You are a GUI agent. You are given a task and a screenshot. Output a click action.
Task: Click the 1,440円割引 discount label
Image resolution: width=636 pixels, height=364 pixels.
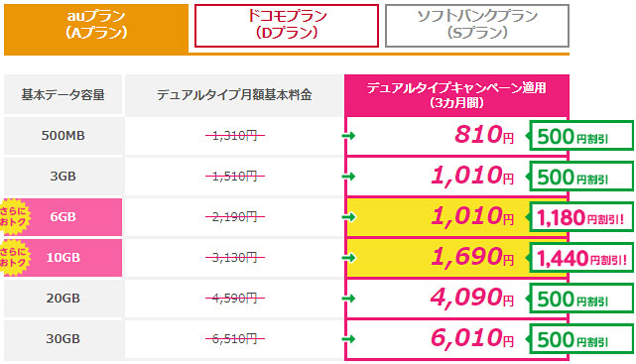click(x=580, y=258)
